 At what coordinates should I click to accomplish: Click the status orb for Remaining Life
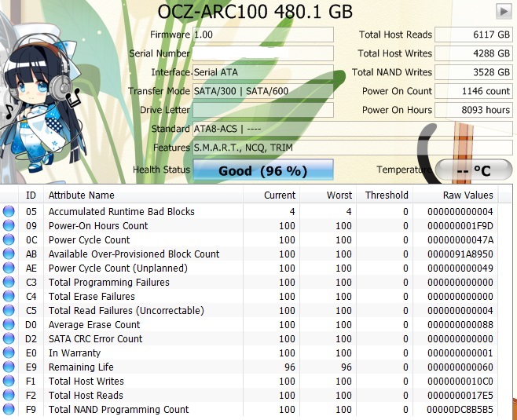pos(9,367)
